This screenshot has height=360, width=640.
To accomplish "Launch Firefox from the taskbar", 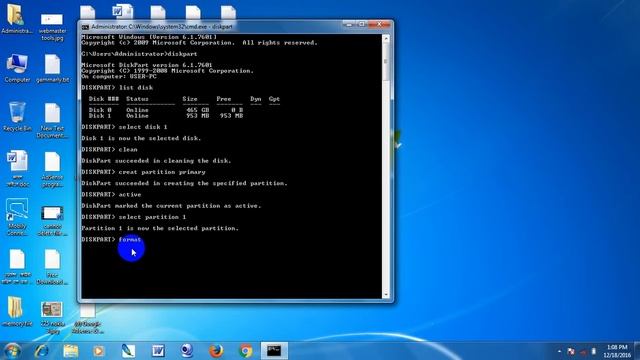I will point(216,351).
